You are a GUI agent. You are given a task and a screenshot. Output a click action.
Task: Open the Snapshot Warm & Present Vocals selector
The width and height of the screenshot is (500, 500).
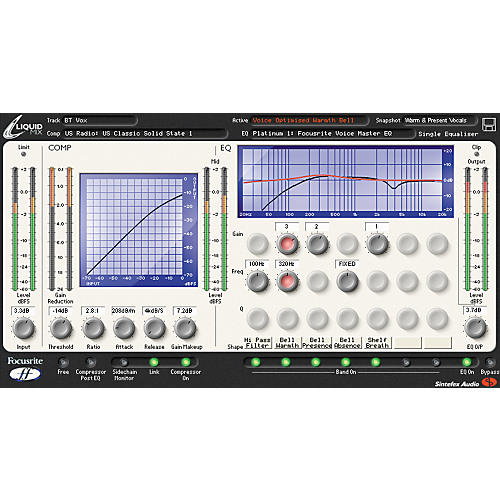(441, 120)
